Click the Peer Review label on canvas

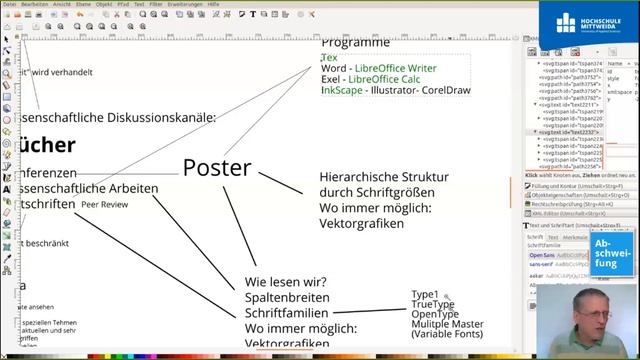tap(104, 204)
